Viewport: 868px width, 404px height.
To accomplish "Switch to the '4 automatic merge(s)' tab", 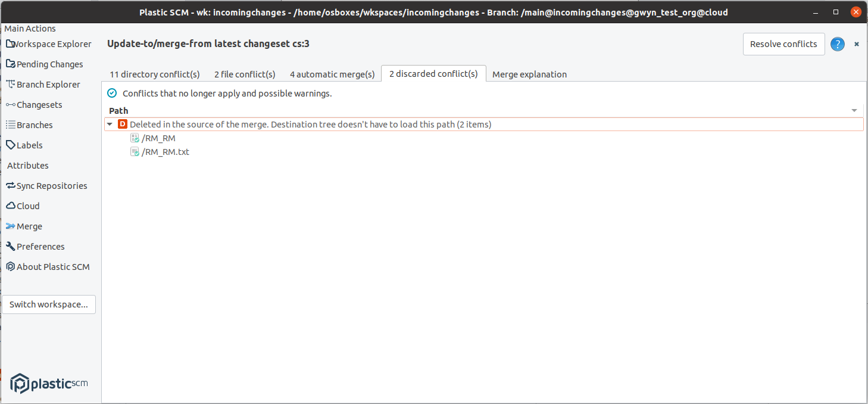I will pyautogui.click(x=332, y=74).
